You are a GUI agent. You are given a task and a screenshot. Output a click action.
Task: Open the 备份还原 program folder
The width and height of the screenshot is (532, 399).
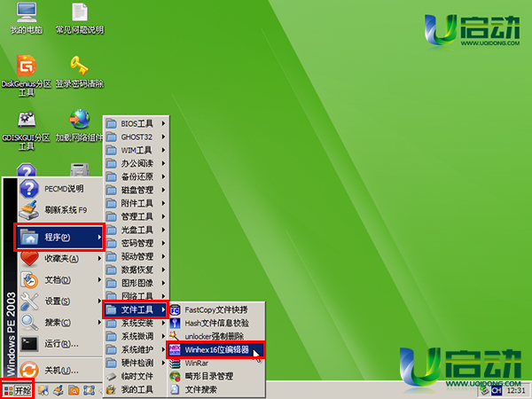(136, 176)
